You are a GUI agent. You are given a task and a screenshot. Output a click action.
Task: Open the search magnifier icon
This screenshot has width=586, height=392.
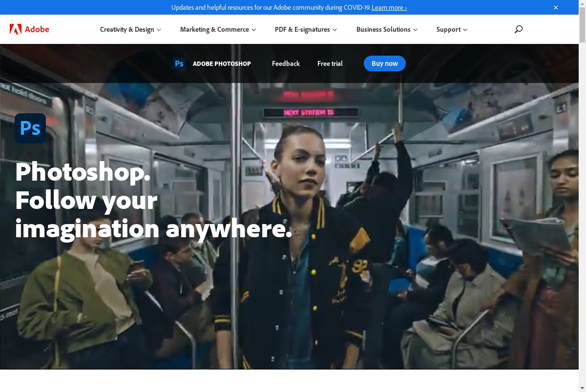(x=519, y=29)
